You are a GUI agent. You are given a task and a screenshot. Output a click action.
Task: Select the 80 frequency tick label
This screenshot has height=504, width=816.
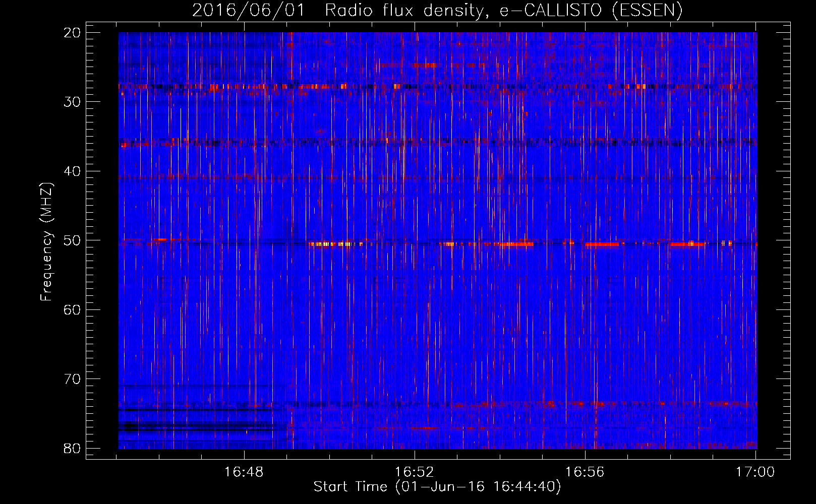click(72, 448)
